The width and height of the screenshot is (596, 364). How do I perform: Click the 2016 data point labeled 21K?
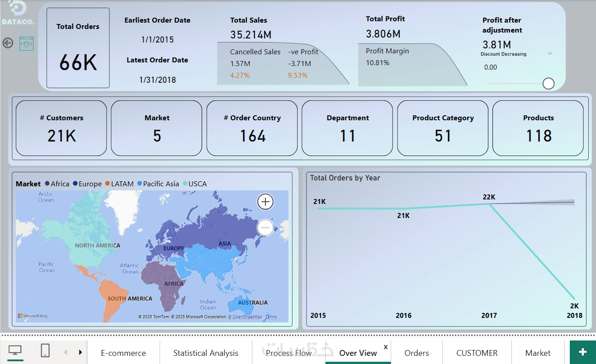[403, 208]
